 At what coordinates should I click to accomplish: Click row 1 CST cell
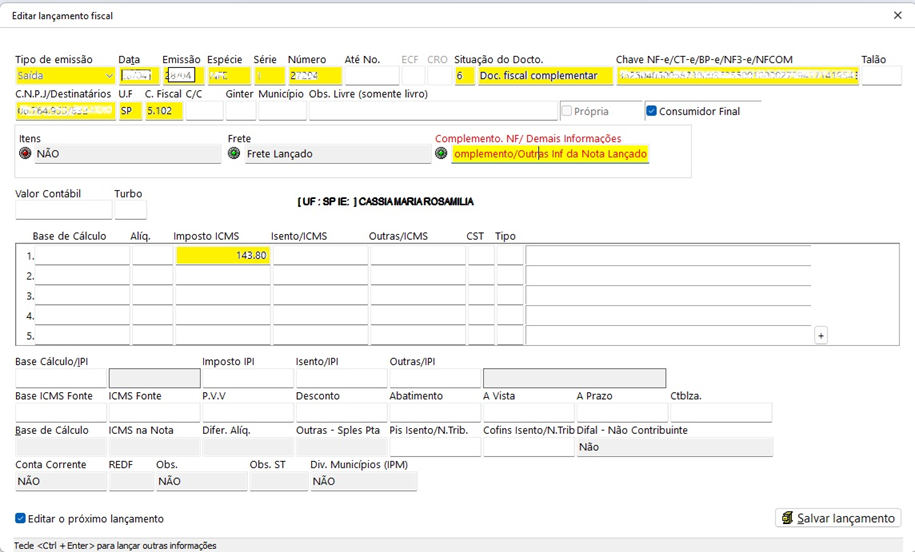pyautogui.click(x=481, y=256)
